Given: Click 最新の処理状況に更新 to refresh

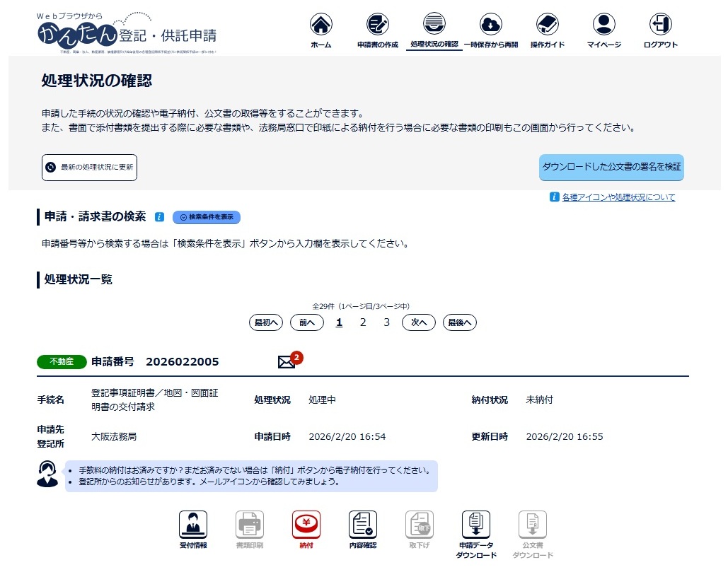Looking at the screenshot, I should [89, 167].
